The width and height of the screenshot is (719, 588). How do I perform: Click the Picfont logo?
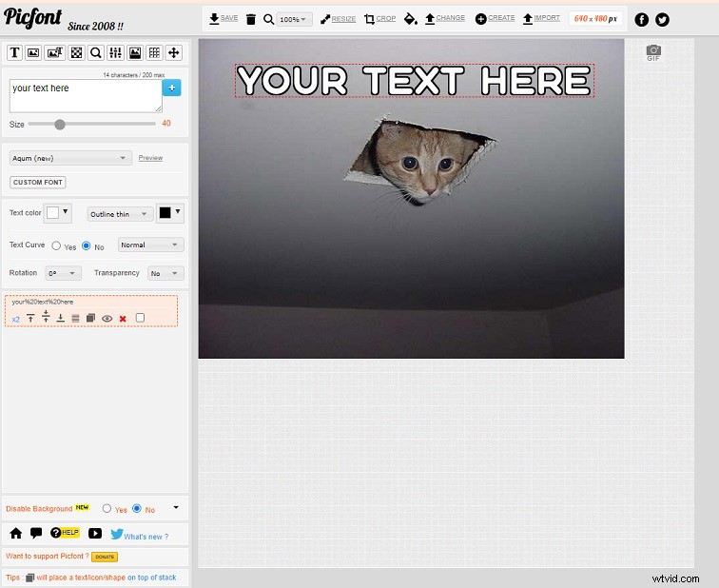point(32,17)
